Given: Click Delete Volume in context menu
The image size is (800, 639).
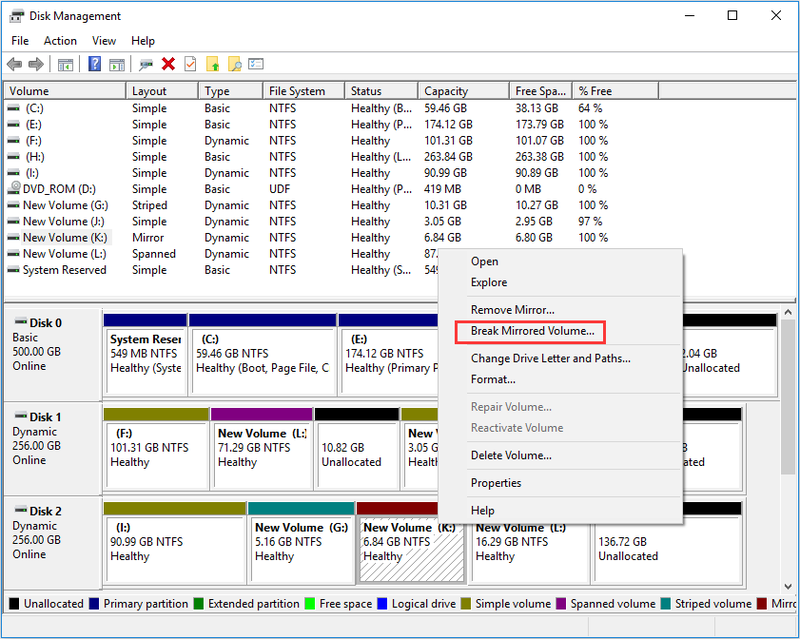Looking at the screenshot, I should 511,455.
